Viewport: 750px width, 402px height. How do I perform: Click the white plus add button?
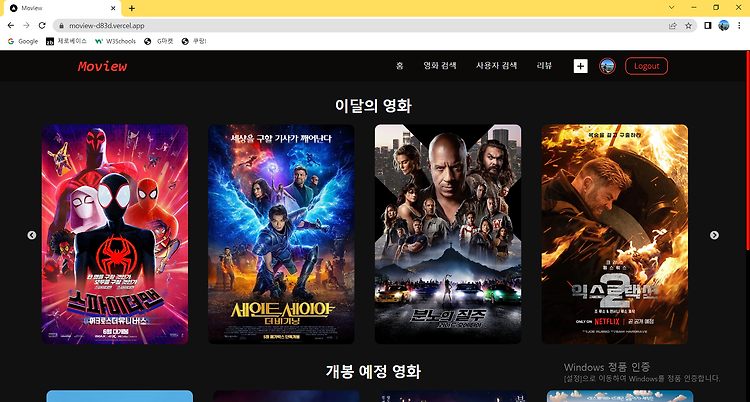click(581, 66)
